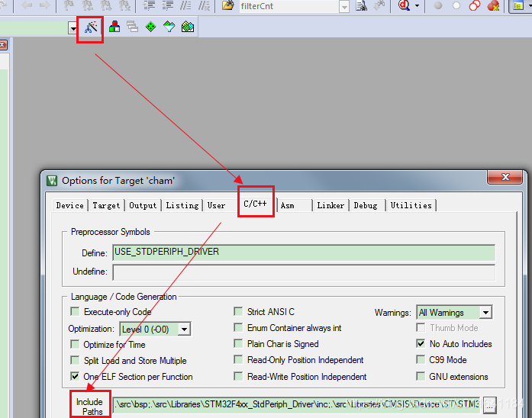Click the Find icon right of filterCnt box
The width and height of the screenshot is (532, 418).
[362, 5]
